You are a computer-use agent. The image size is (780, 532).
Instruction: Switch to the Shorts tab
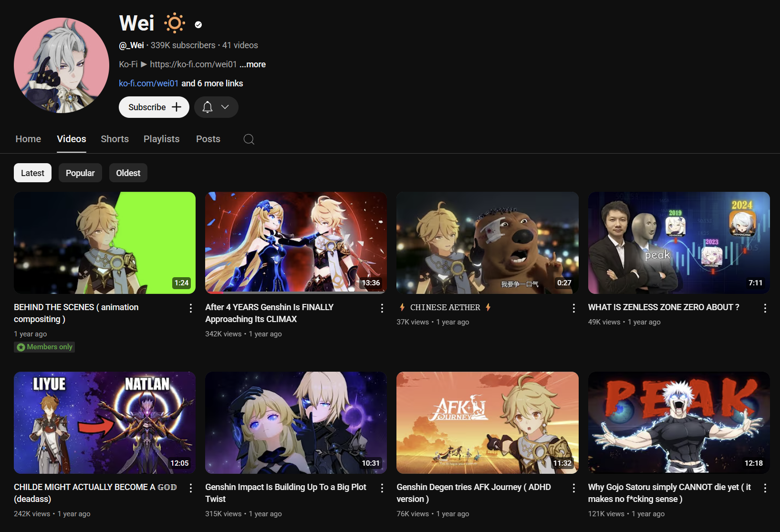pos(114,139)
